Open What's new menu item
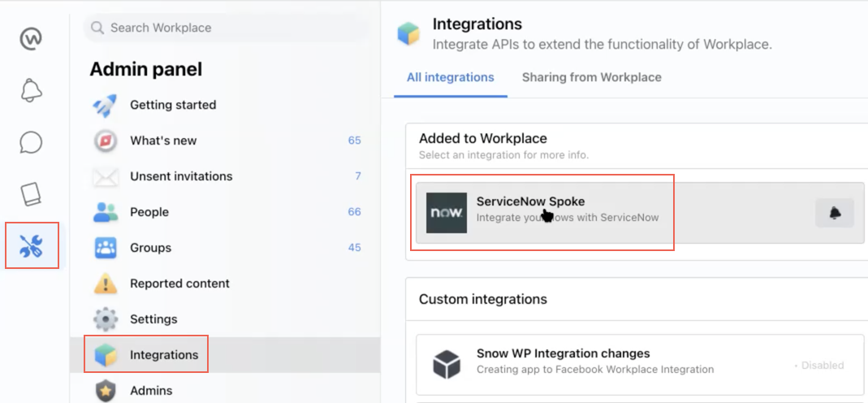868x403 pixels. point(225,141)
